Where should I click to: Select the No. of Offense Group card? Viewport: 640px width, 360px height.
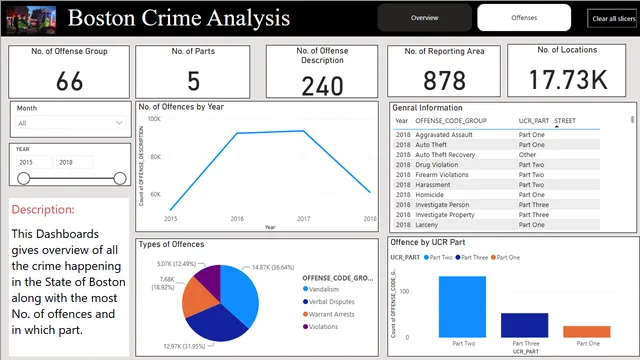click(69, 71)
